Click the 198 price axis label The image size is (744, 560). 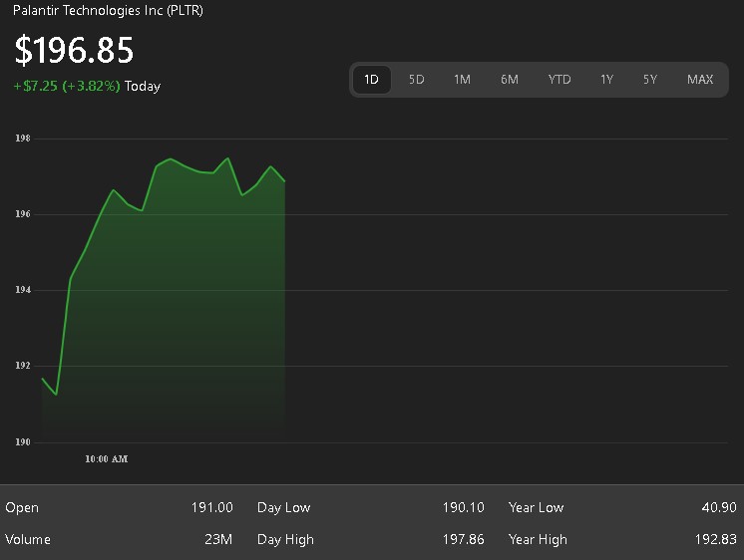[22, 139]
